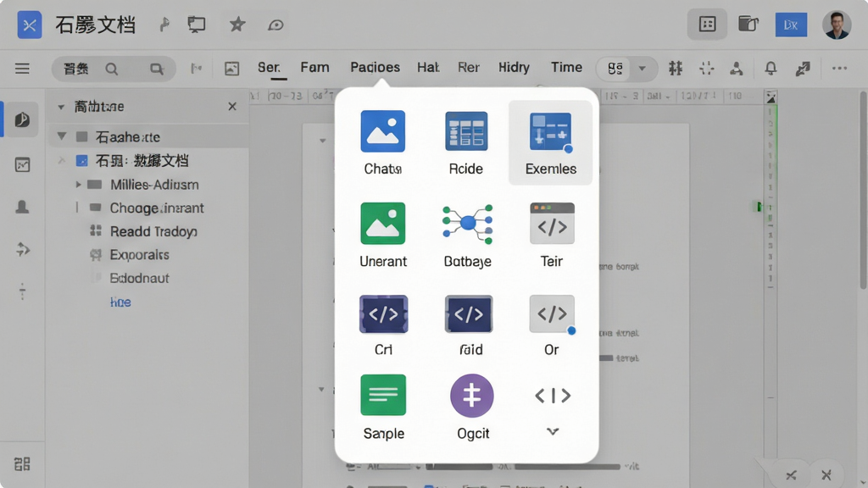Screen dimensions: 868x488
Task: Open the comment bubble icon in title bar
Action: click(275, 25)
